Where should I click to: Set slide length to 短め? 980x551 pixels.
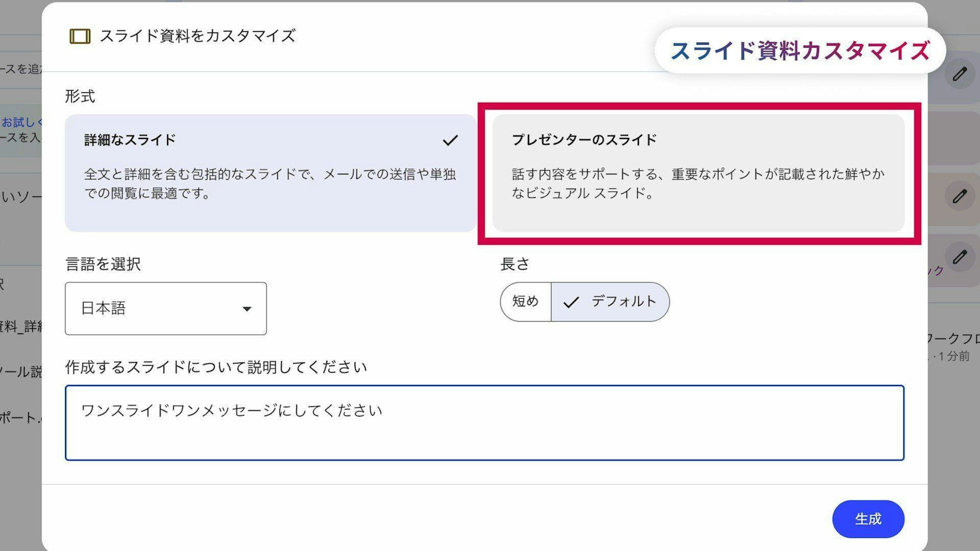click(x=525, y=302)
